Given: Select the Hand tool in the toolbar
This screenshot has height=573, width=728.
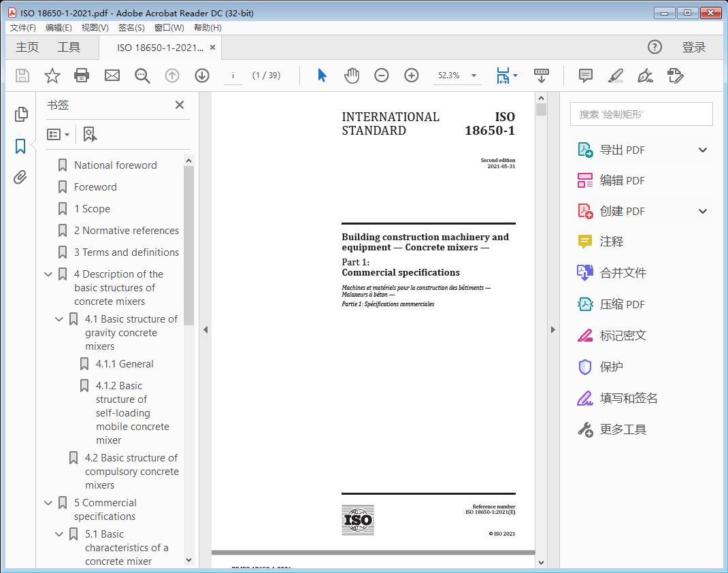Looking at the screenshot, I should pos(352,76).
